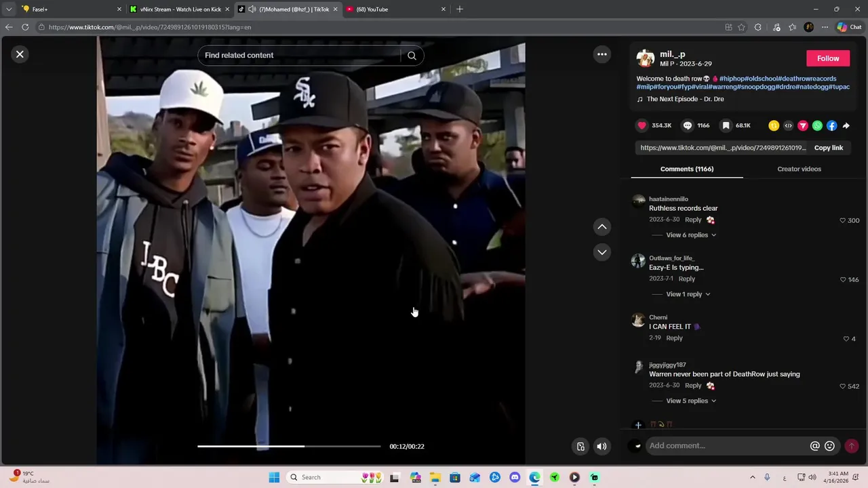Like the video with the heart icon
This screenshot has width=868, height=488.
pos(642,125)
